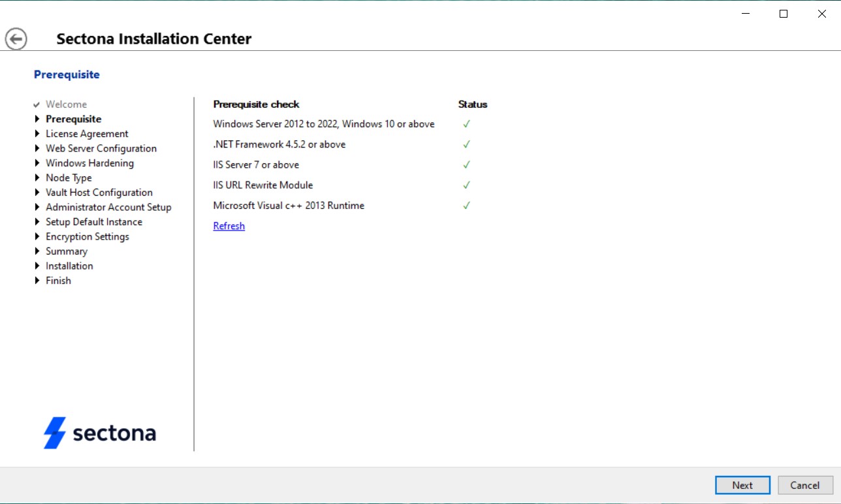
Task: Click the green checkmark beside Windows Server check
Action: (x=466, y=123)
